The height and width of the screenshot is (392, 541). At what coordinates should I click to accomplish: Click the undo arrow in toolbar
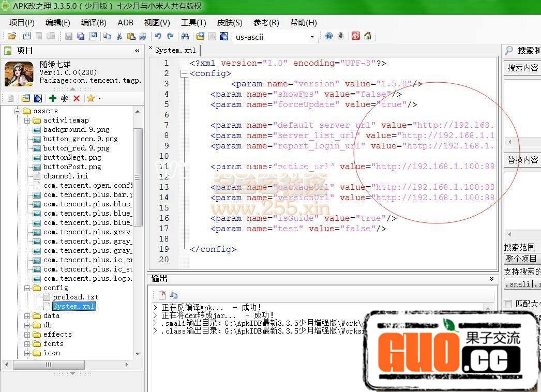click(158, 36)
